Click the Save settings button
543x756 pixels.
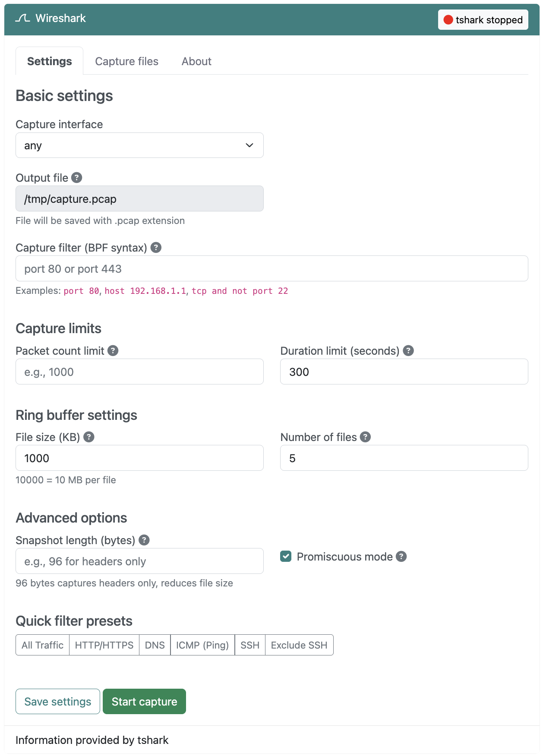tap(58, 702)
